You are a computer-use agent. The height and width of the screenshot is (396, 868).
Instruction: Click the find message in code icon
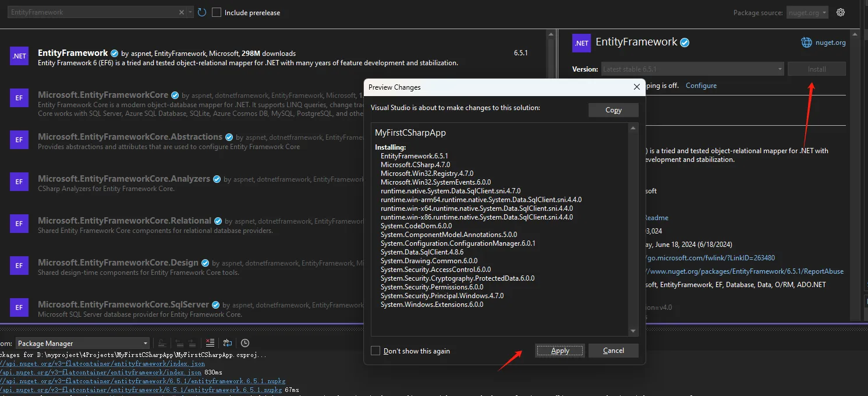pos(162,343)
